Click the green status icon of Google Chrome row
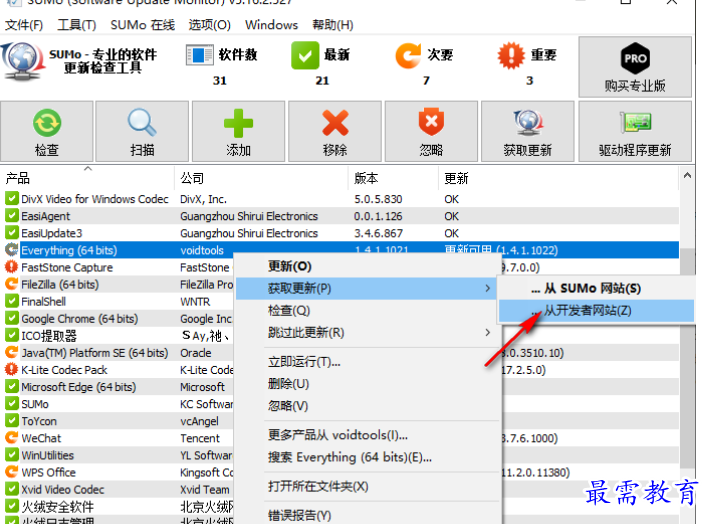The image size is (707, 524). [12, 318]
